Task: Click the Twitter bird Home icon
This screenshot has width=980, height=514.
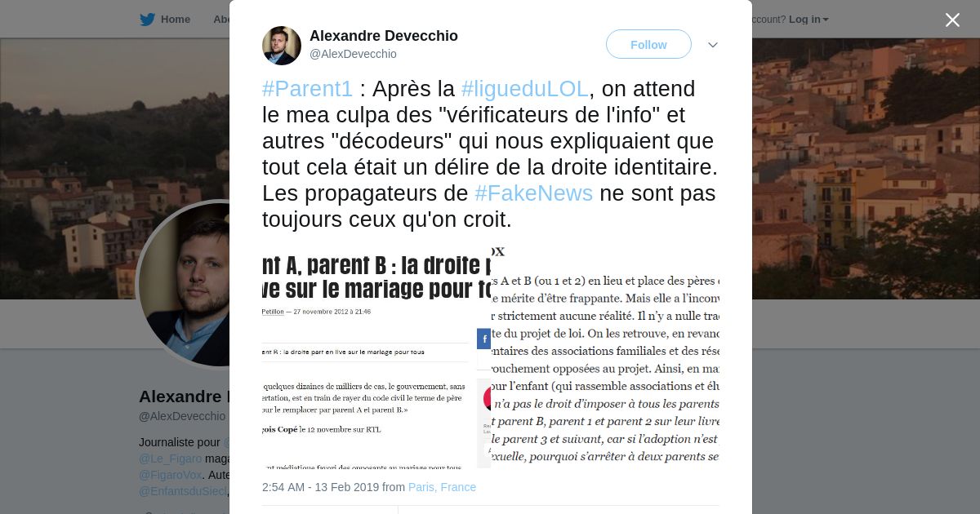Action: coord(147,20)
